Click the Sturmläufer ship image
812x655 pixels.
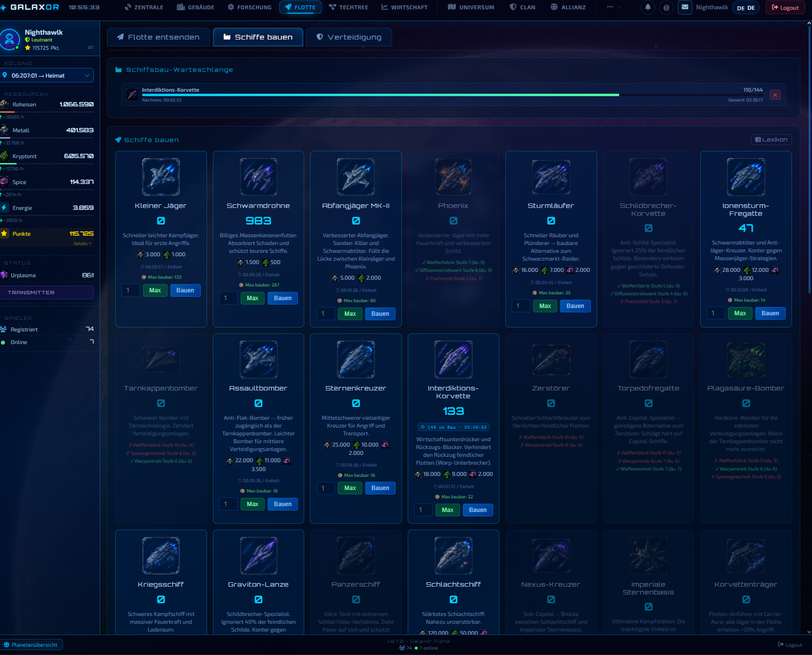point(551,177)
